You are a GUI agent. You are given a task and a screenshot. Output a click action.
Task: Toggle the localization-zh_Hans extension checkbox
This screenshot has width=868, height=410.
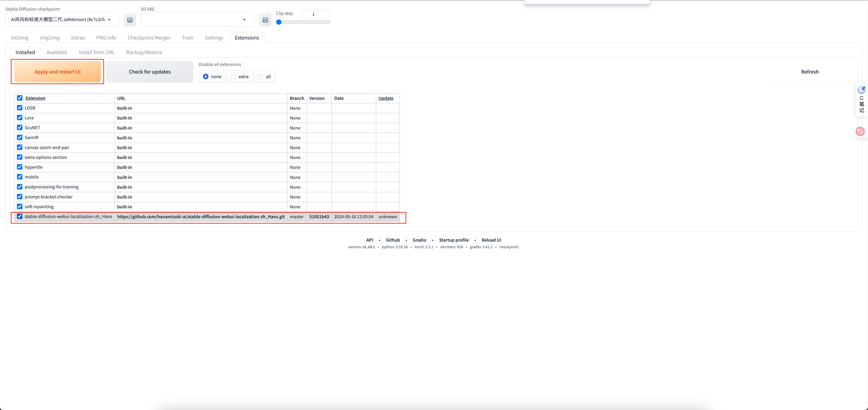tap(20, 217)
